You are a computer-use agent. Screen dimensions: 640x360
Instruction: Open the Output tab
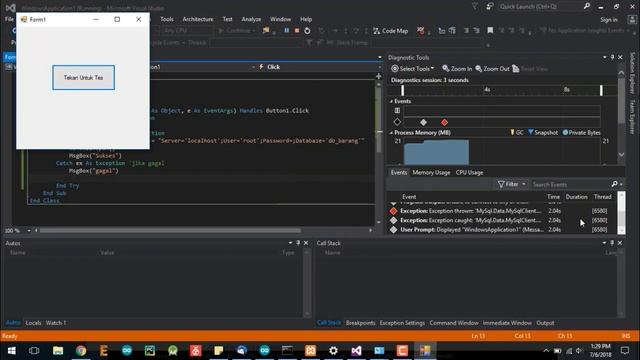[545, 323]
